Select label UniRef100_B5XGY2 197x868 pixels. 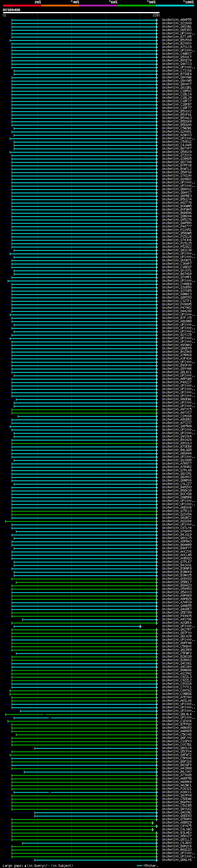pyautogui.click(x=177, y=111)
